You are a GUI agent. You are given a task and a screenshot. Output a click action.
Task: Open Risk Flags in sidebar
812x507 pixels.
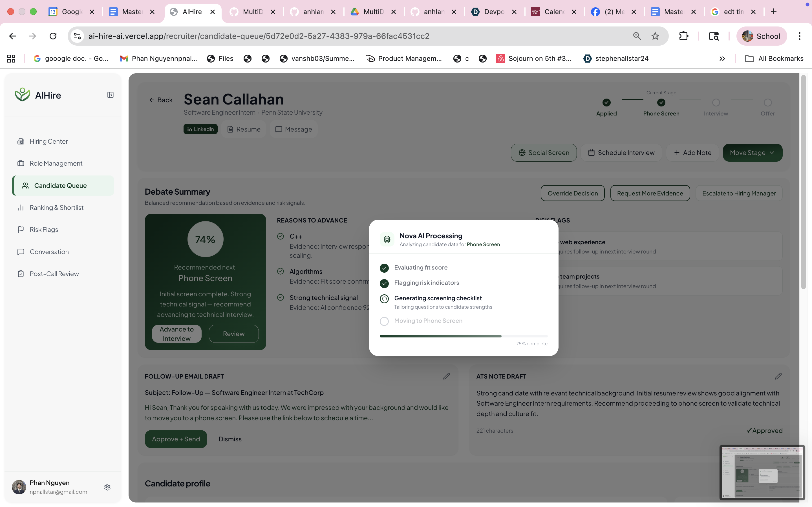point(44,230)
